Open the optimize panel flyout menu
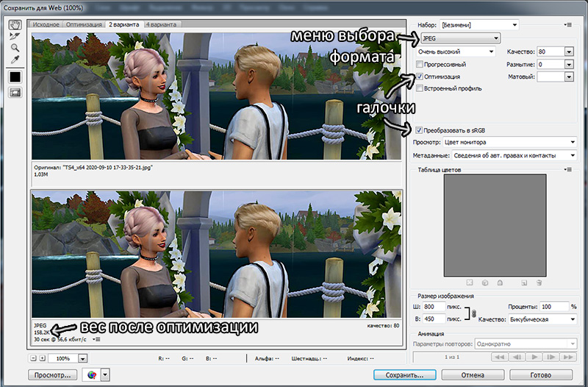Screen dimensions: 588x387 (568, 25)
